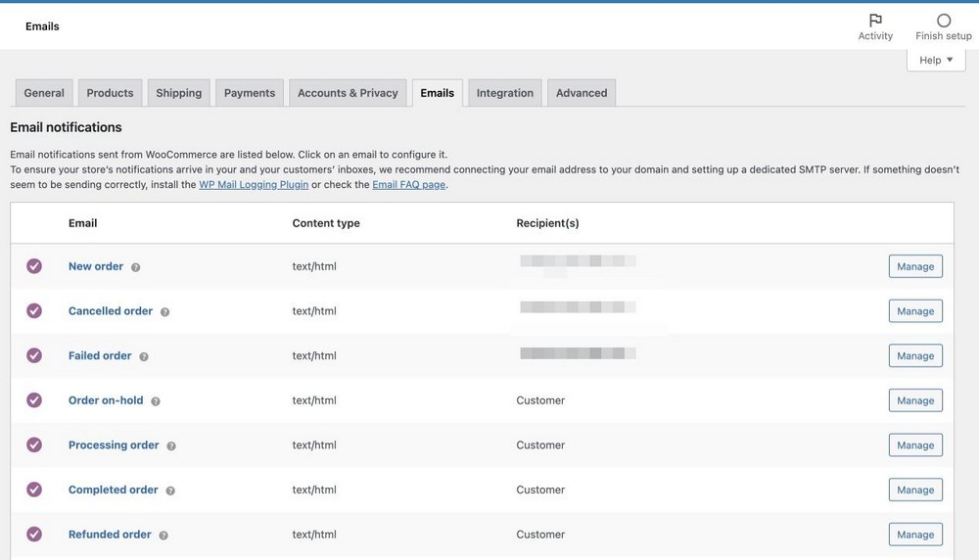This screenshot has width=979, height=560.
Task: Click Manage button for Order on-hold
Action: 915,400
